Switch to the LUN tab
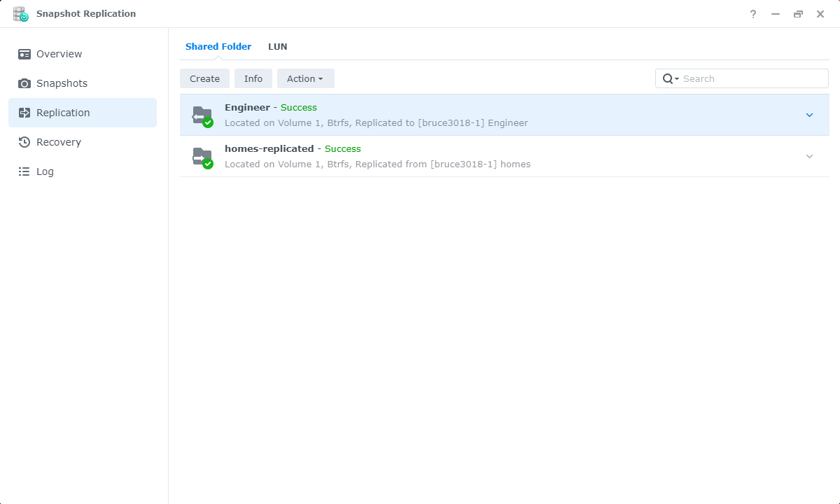The height and width of the screenshot is (504, 840). tap(277, 47)
